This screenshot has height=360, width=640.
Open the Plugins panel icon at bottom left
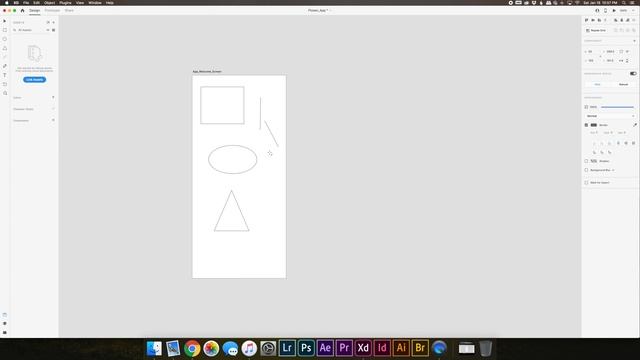5,333
